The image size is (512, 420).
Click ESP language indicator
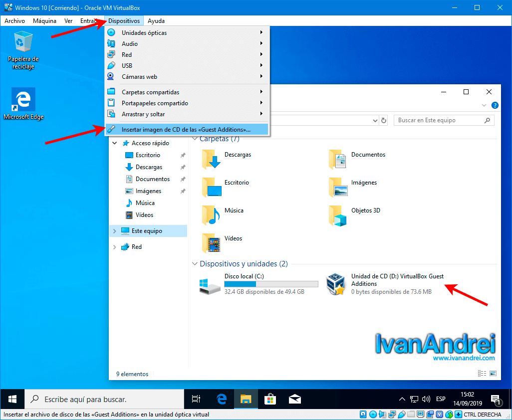click(441, 399)
